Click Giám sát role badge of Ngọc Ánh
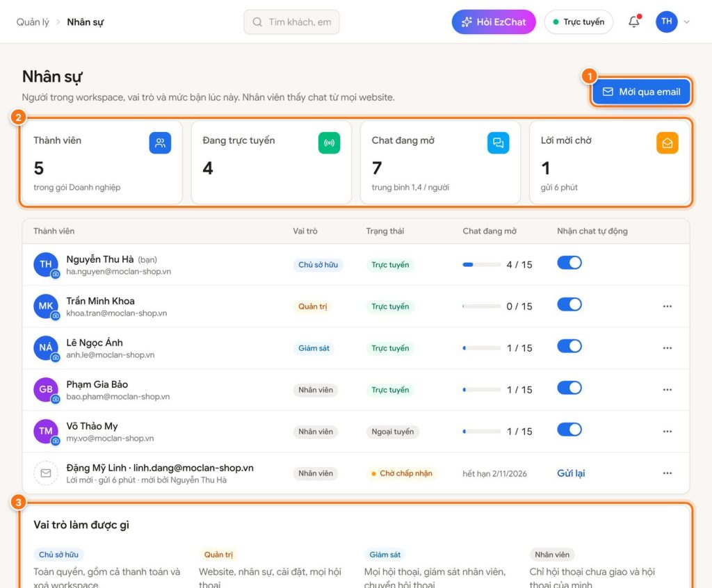 (x=314, y=348)
